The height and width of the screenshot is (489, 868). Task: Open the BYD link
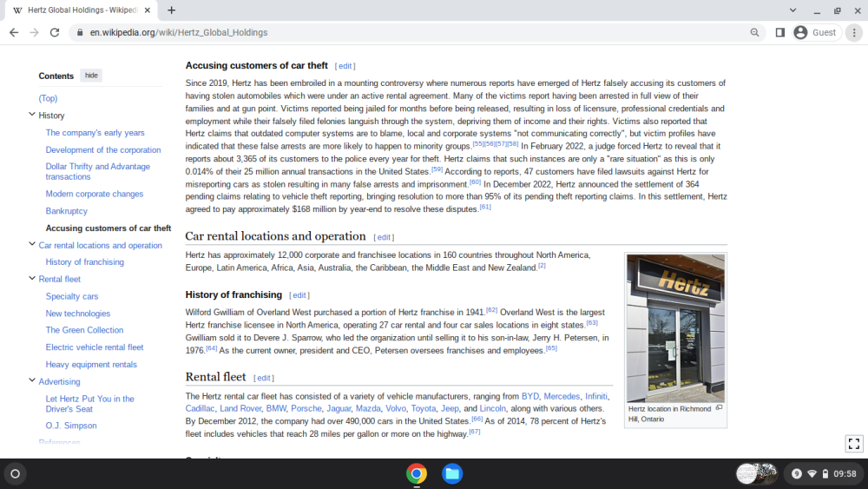(529, 396)
